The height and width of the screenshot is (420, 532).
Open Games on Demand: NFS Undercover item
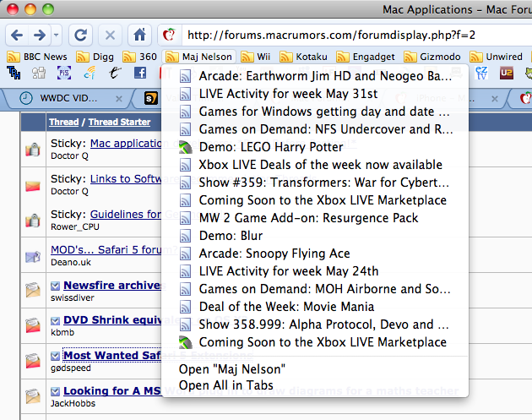(x=316, y=129)
